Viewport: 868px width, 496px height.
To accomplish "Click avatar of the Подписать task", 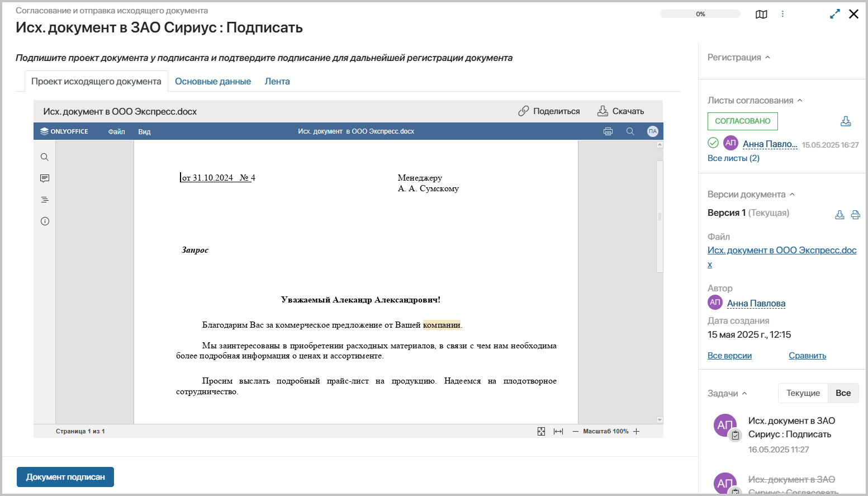I will point(725,426).
